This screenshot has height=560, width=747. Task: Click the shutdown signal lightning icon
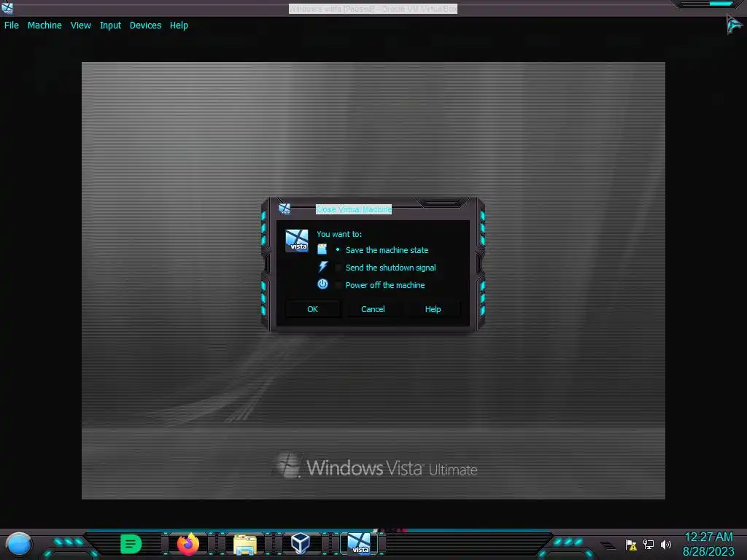click(323, 267)
